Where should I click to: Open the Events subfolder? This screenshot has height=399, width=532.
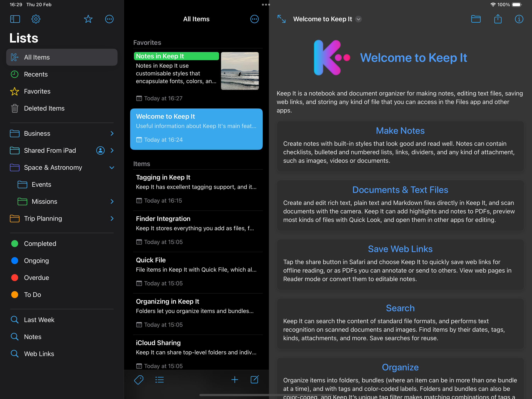tap(62, 184)
